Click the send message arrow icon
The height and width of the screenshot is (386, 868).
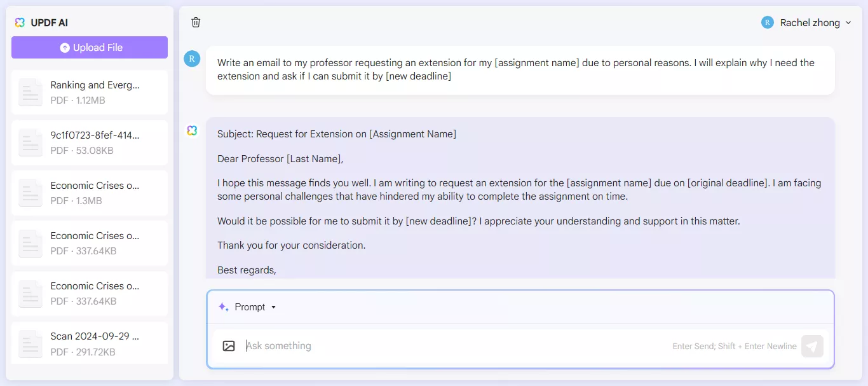(x=812, y=346)
